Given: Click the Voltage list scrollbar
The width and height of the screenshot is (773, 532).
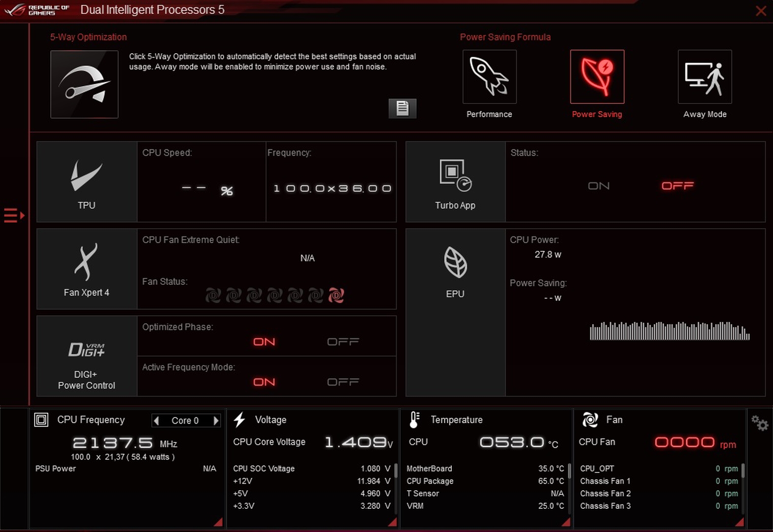Looking at the screenshot, I should [x=396, y=470].
